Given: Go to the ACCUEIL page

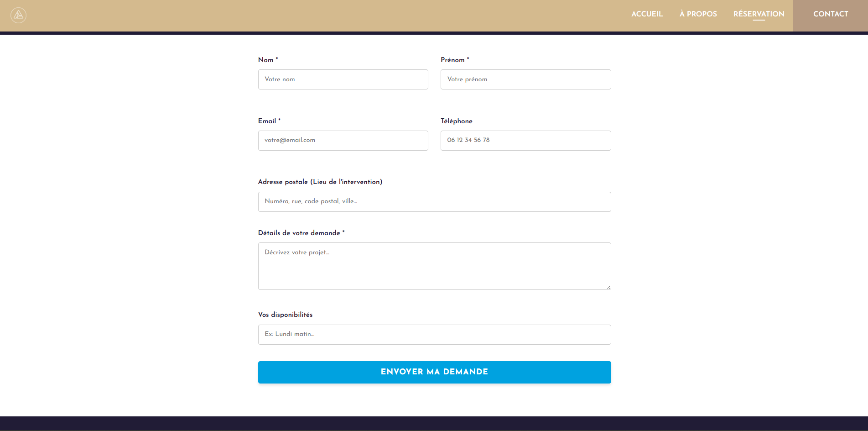Looking at the screenshot, I should (x=647, y=14).
